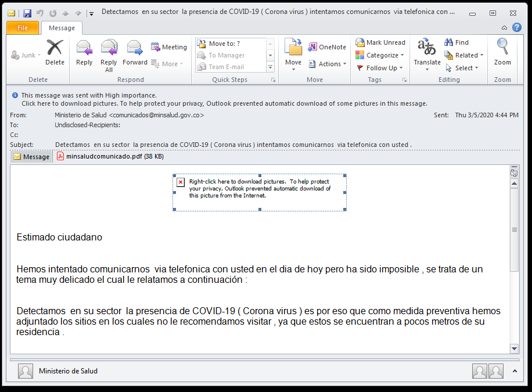Send message to OneNote

coord(327,47)
